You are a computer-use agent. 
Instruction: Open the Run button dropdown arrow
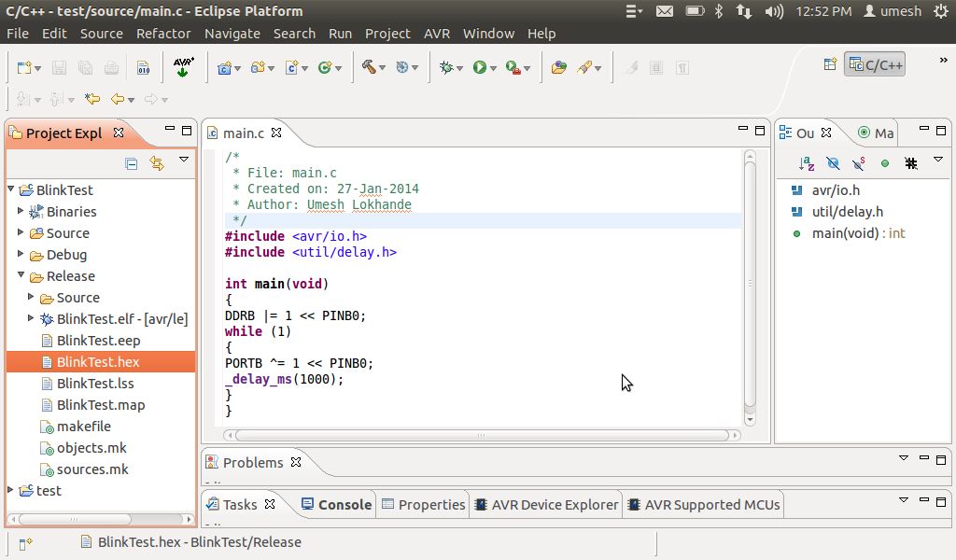[x=493, y=68]
